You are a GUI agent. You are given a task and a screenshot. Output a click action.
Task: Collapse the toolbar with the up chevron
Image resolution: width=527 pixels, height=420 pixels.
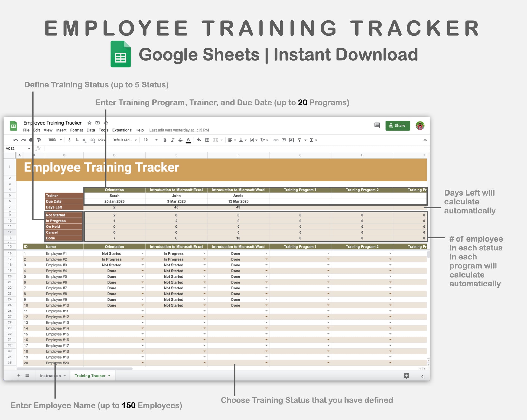click(425, 140)
